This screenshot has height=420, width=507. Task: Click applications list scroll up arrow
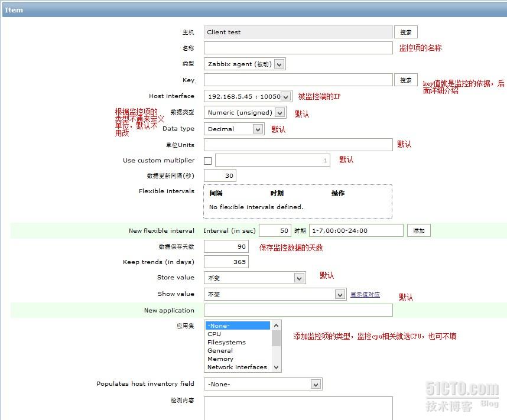tap(276, 325)
